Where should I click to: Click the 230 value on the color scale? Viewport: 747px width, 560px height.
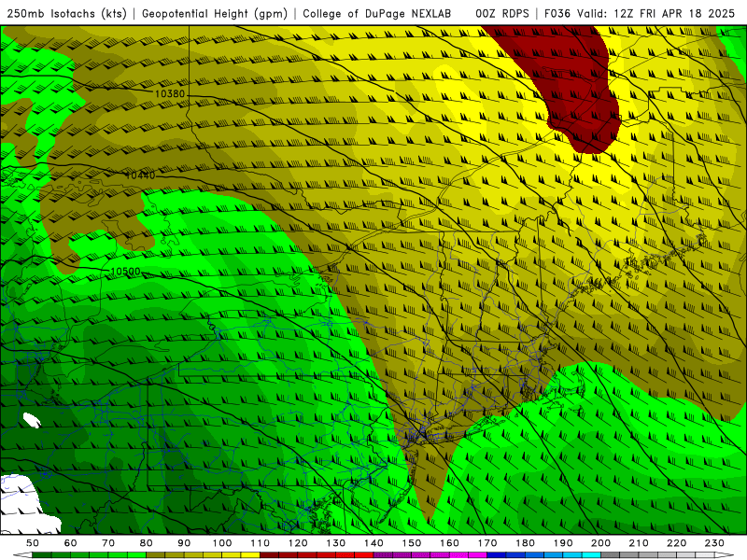pos(714,543)
